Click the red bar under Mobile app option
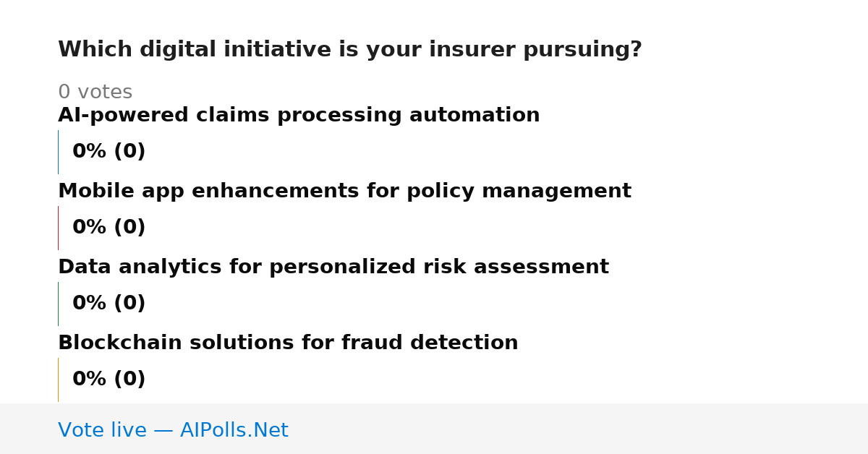Screen dimensions: 868x454 tap(58, 228)
